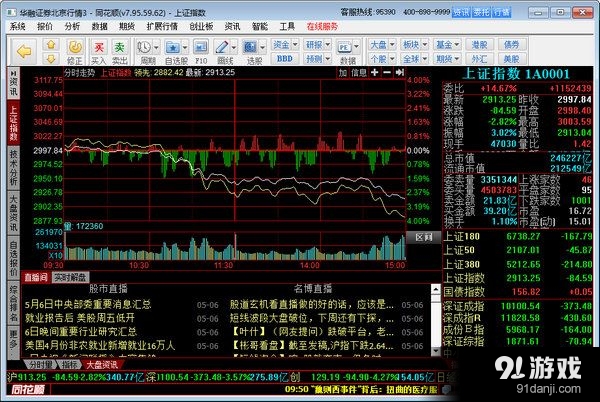Image resolution: width=600 pixels, height=402 pixels.
Task: Click the F10 info icon
Action: click(201, 47)
